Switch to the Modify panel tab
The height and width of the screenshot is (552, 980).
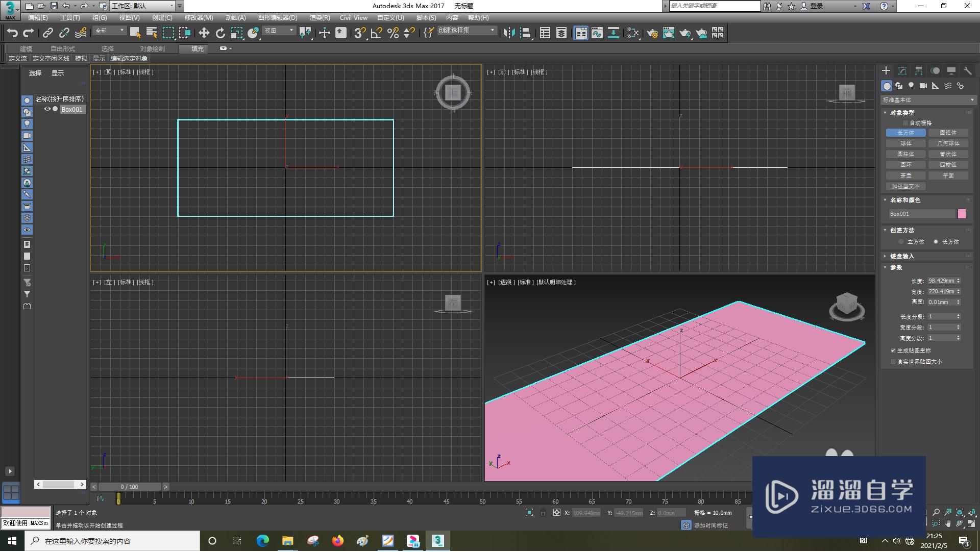902,71
